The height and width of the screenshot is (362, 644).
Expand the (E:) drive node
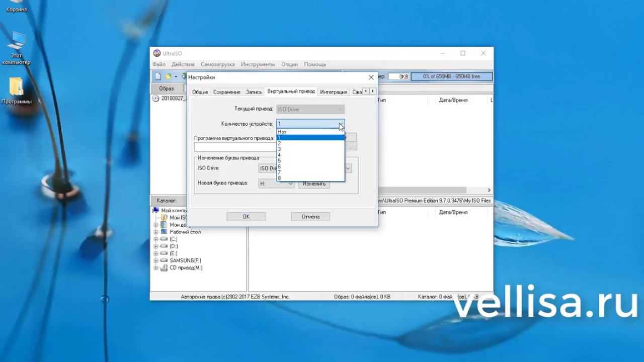tap(156, 253)
